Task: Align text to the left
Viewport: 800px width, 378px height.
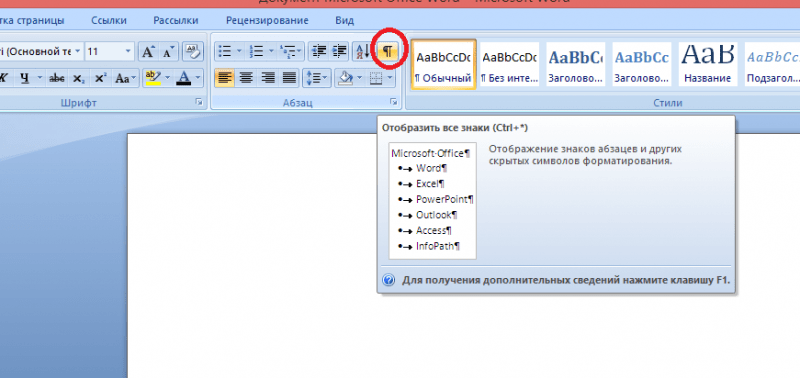Action: 224,78
